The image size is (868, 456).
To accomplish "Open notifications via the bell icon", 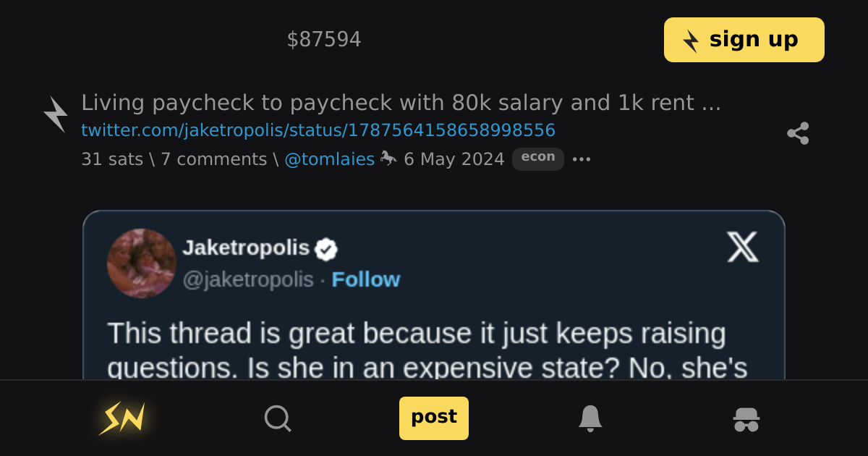I will coord(590,418).
